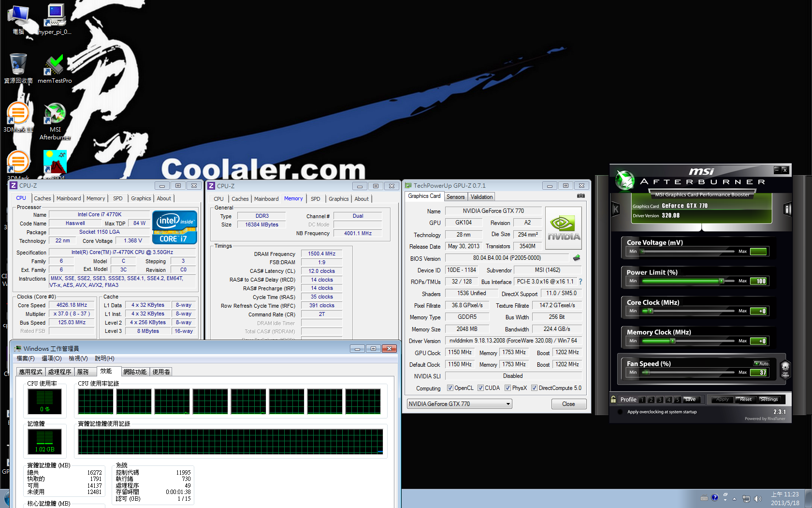Open the volume speaker tray icon
Viewport: 812px width, 508px height.
pos(757,498)
